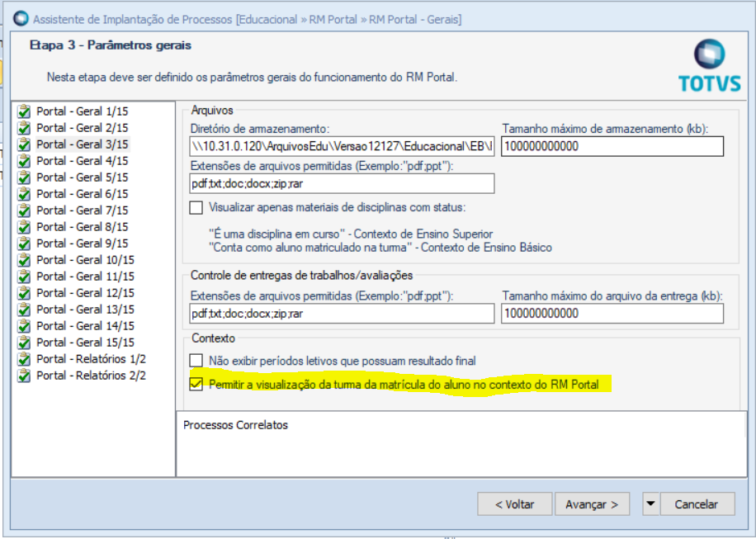Image resolution: width=756 pixels, height=539 pixels.
Task: Click the checkmark icon beside Portal - Geral 10/15
Action: click(24, 260)
